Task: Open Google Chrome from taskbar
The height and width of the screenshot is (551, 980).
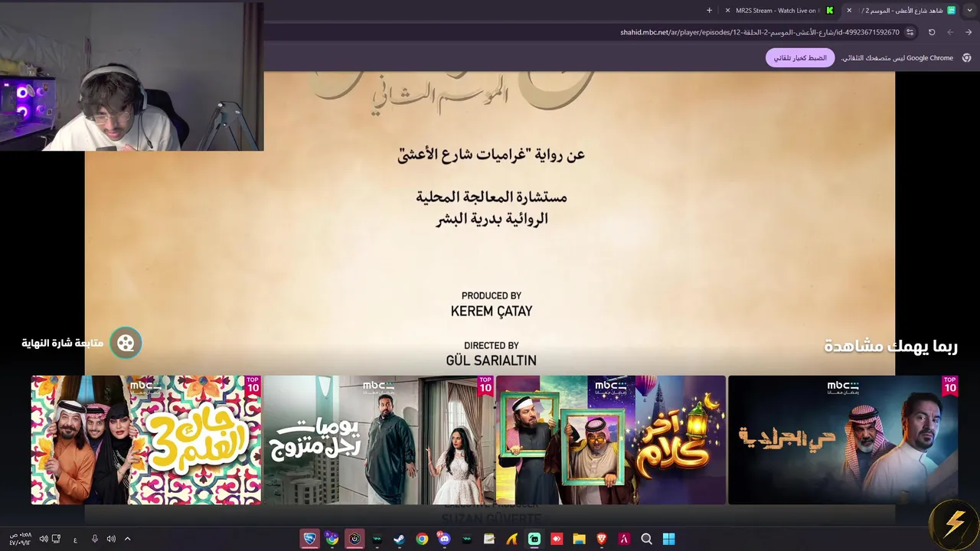Action: click(422, 539)
